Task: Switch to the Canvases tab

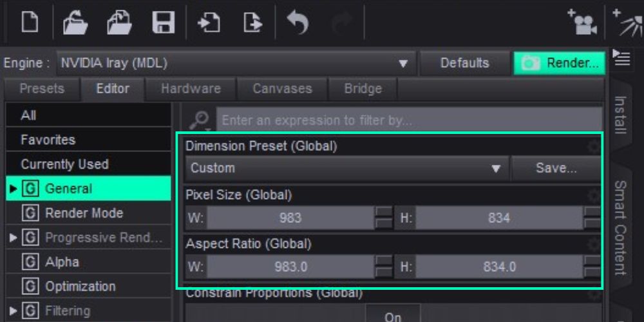Action: pos(282,89)
